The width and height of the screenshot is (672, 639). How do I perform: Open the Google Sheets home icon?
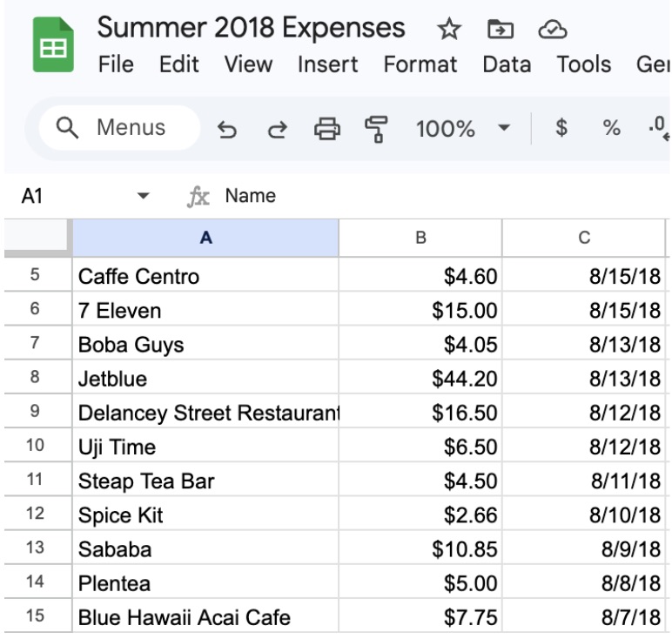click(53, 44)
